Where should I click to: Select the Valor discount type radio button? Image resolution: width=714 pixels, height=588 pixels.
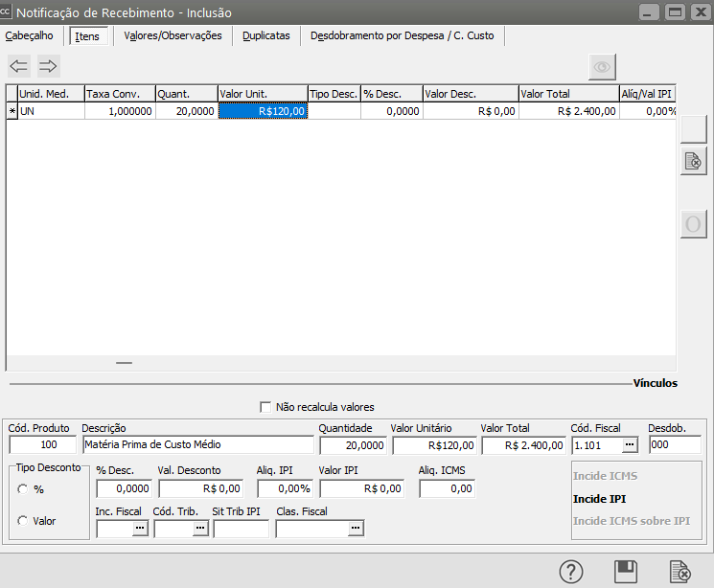click(x=22, y=521)
